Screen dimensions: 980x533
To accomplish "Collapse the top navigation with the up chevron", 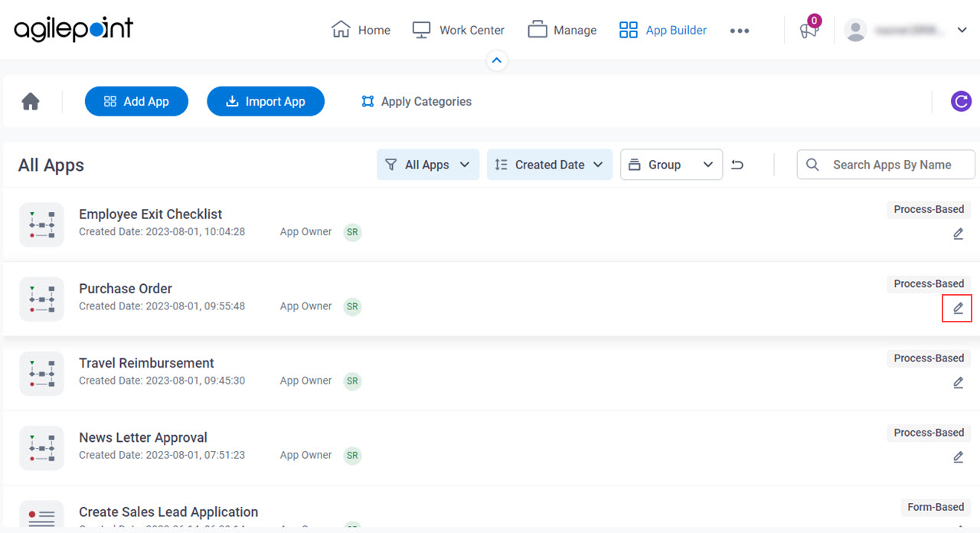I will click(497, 60).
